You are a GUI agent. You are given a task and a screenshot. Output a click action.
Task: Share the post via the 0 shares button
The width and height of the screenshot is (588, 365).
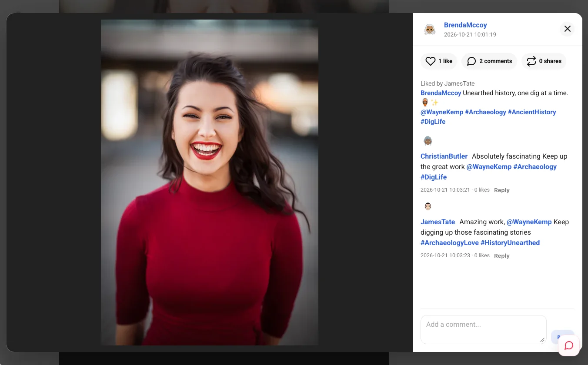click(x=544, y=61)
